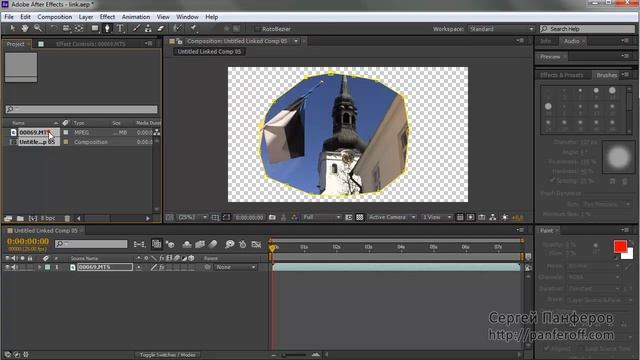Select the Zoom magnifier tool
Viewport: 640px width, 360px height.
click(x=38, y=28)
